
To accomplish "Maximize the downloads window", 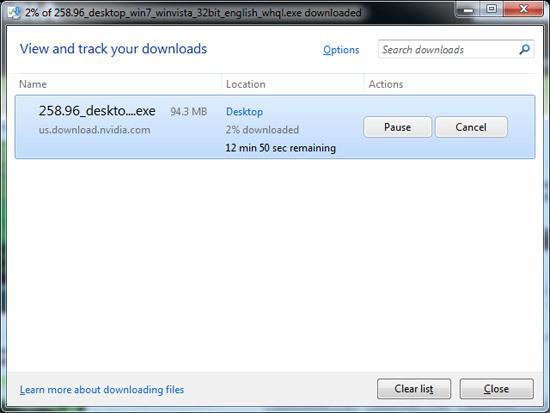I will coord(492,9).
